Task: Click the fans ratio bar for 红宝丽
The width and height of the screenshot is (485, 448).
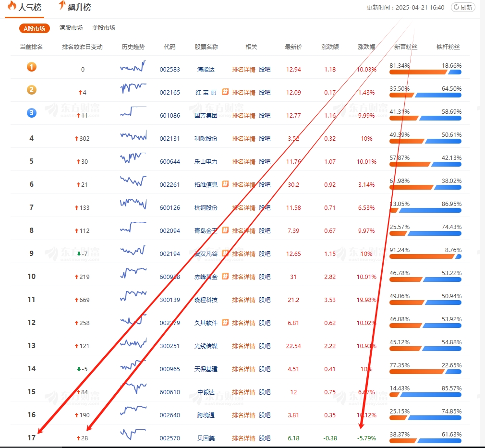Action: click(x=425, y=95)
